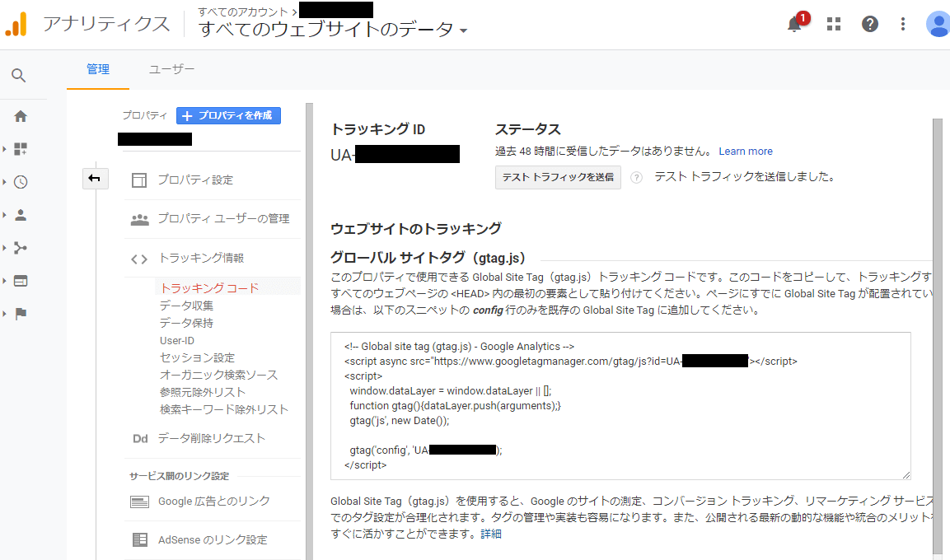Follow the Learn more link

[x=746, y=152]
